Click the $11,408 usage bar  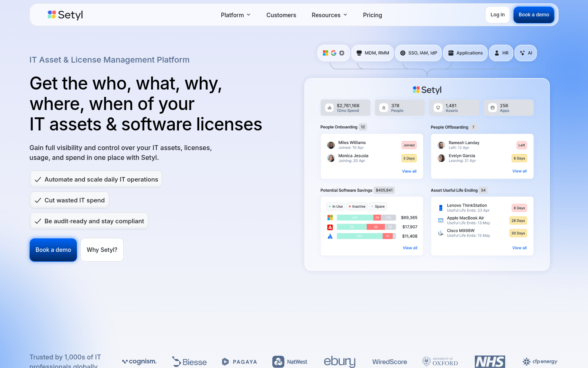(366, 236)
